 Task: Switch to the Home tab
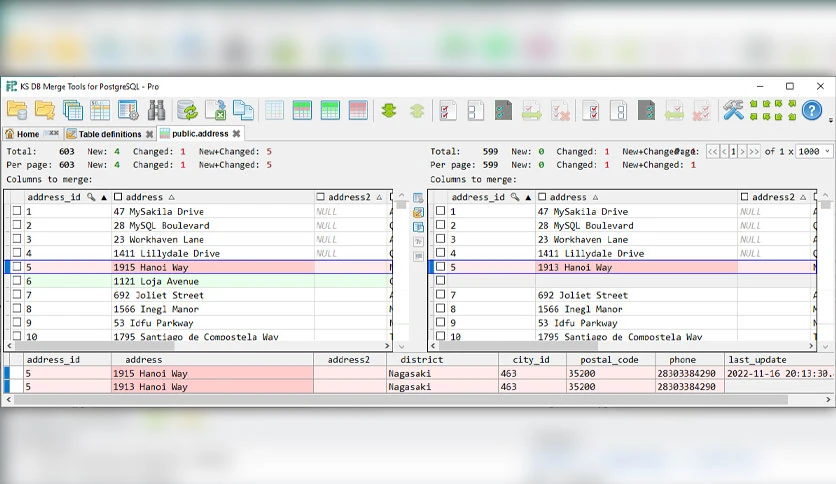pos(32,134)
